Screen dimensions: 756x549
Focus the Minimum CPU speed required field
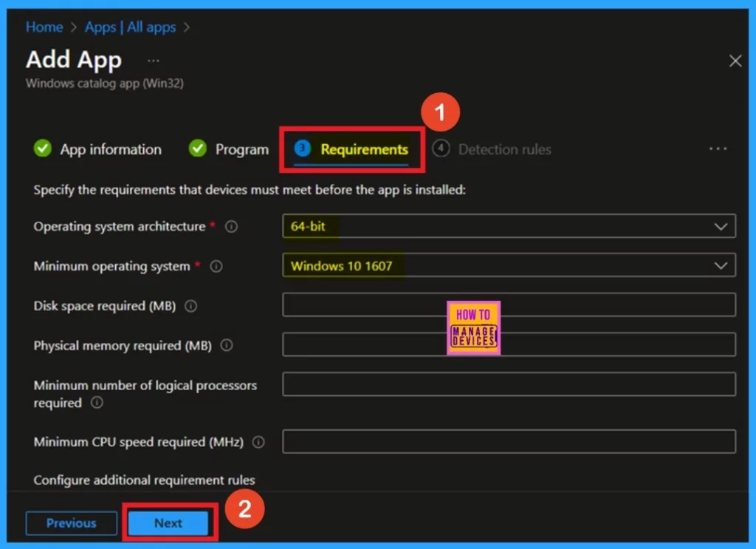click(x=509, y=441)
